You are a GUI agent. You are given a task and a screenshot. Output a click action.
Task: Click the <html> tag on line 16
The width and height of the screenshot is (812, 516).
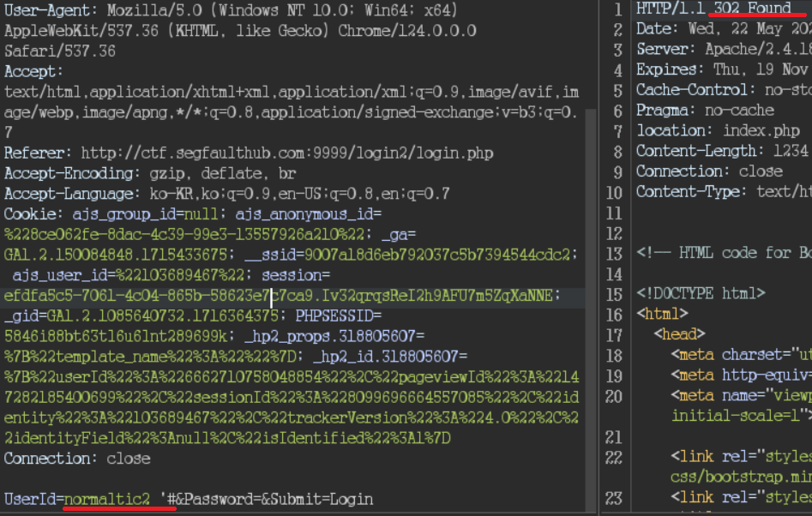[x=662, y=315]
